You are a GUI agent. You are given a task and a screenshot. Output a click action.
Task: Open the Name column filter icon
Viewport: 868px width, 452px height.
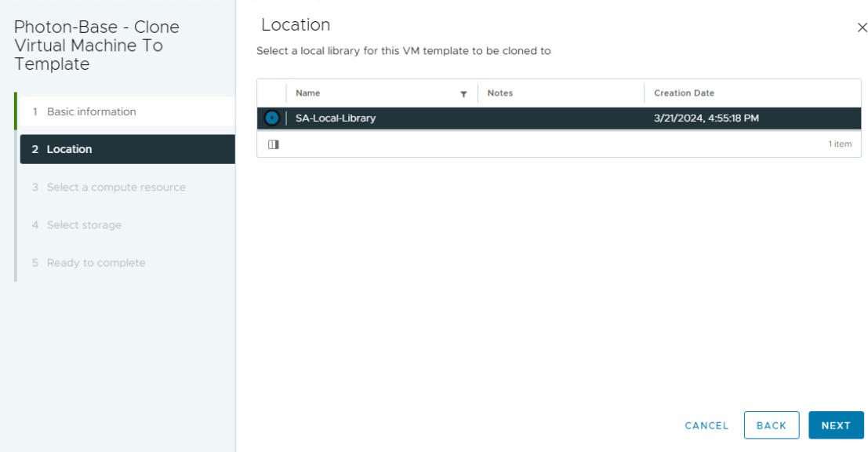pyautogui.click(x=463, y=93)
